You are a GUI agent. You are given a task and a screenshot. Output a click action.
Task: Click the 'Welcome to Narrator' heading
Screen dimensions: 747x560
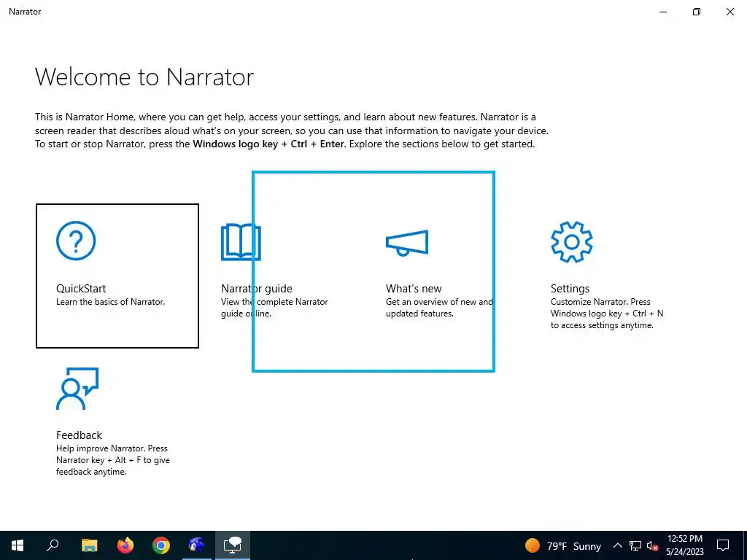pos(144,77)
